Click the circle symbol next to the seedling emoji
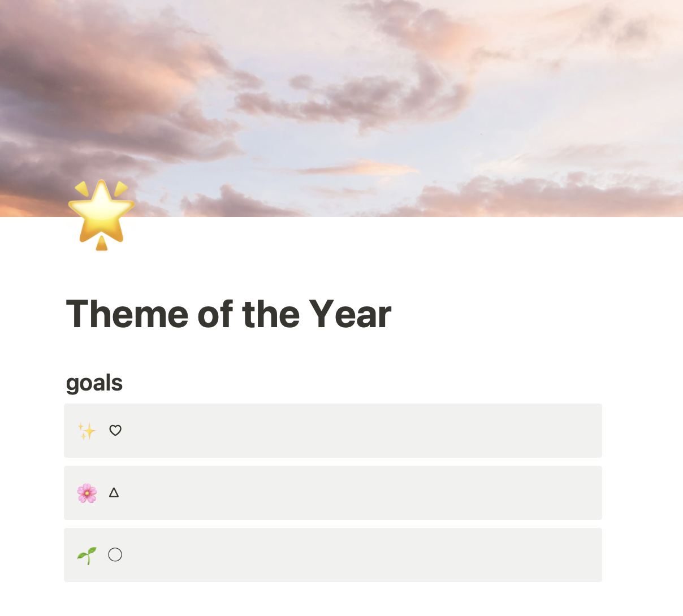The width and height of the screenshot is (683, 616). point(115,554)
